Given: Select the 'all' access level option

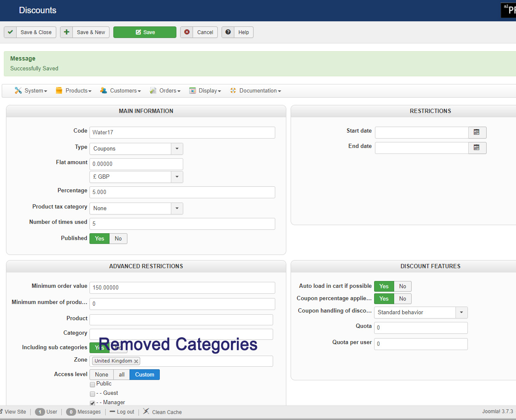Looking at the screenshot, I should pyautogui.click(x=122, y=375).
